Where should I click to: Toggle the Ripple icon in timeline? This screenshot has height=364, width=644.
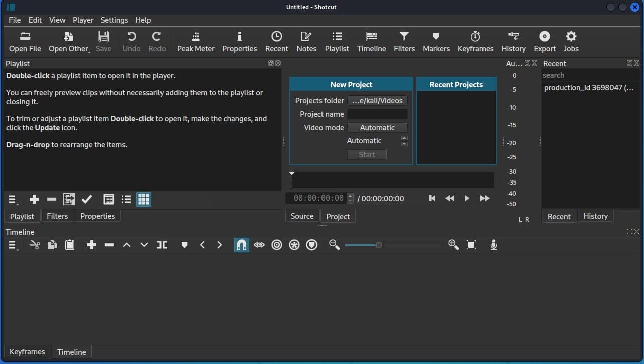coord(277,245)
